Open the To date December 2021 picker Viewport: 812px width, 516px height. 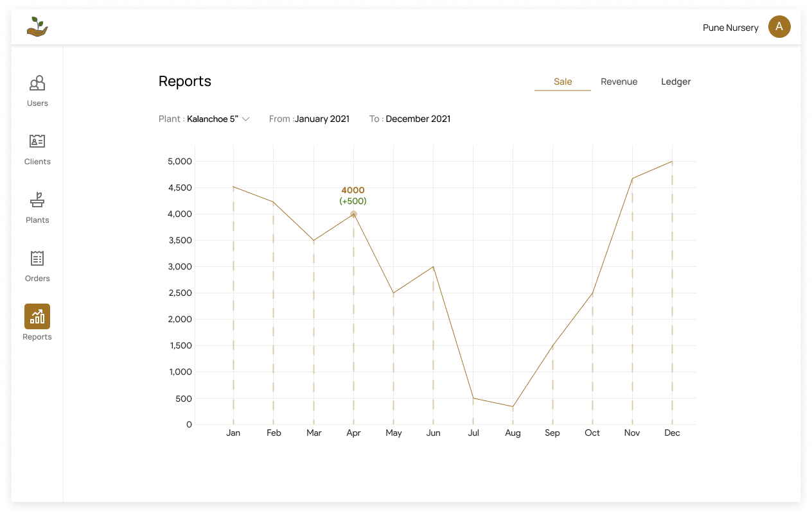coord(418,119)
